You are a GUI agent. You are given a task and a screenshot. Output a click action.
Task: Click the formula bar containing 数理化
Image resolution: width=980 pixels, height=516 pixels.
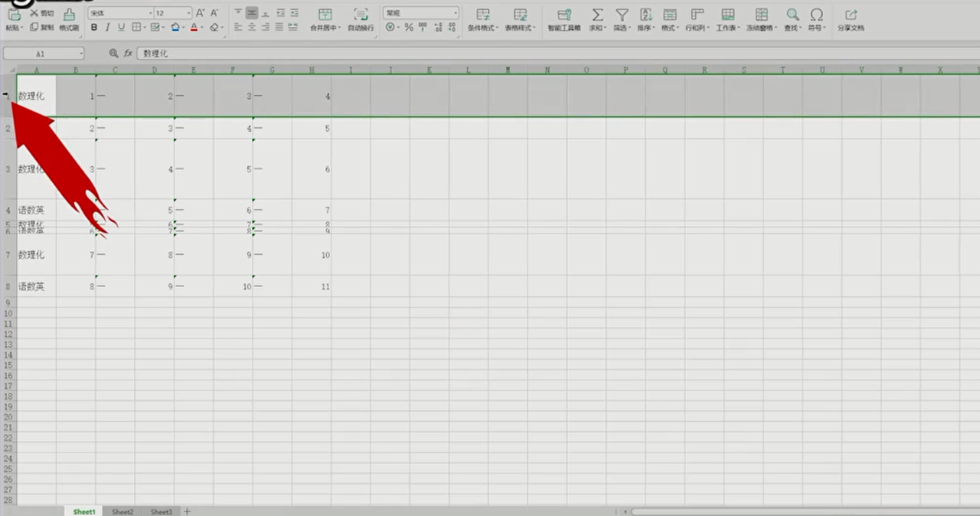(557, 54)
